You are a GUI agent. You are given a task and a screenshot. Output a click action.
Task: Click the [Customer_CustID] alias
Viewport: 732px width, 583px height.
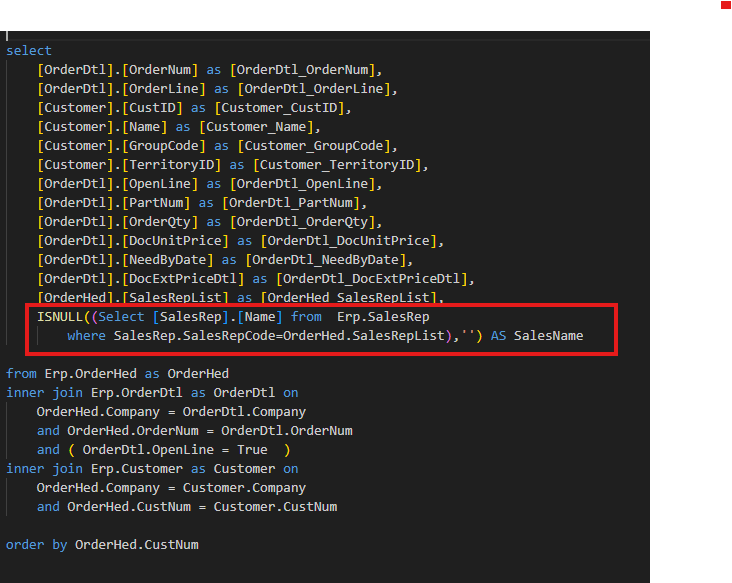[x=280, y=108]
